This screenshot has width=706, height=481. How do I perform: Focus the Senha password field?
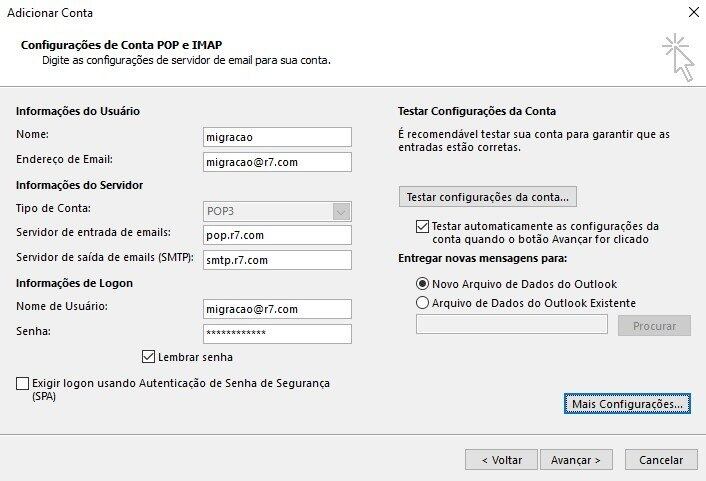point(277,334)
